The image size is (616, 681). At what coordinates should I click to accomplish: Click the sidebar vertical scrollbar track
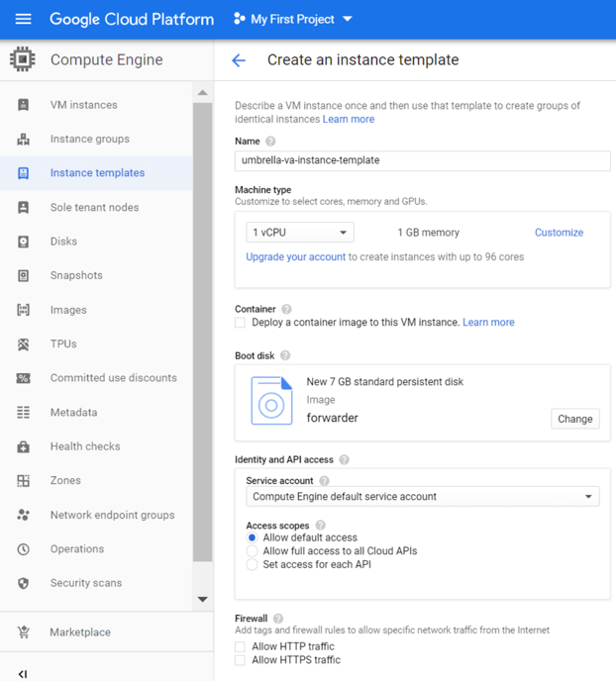point(202,333)
